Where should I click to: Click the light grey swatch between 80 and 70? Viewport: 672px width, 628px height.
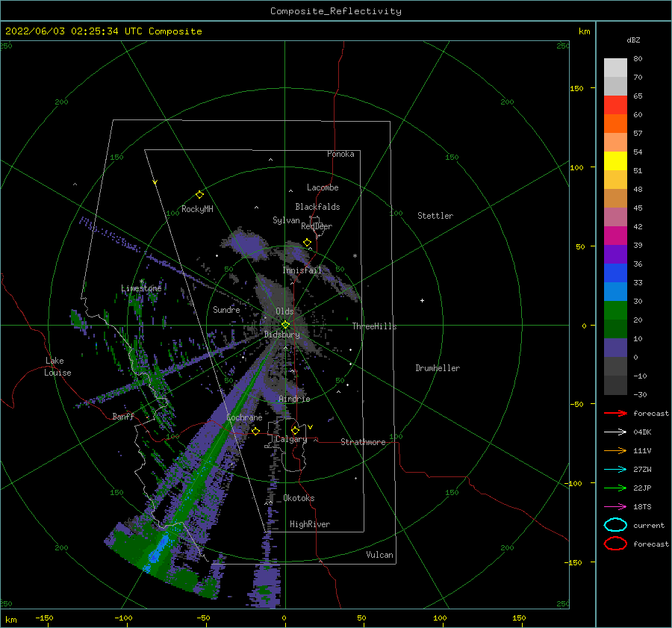[615, 68]
